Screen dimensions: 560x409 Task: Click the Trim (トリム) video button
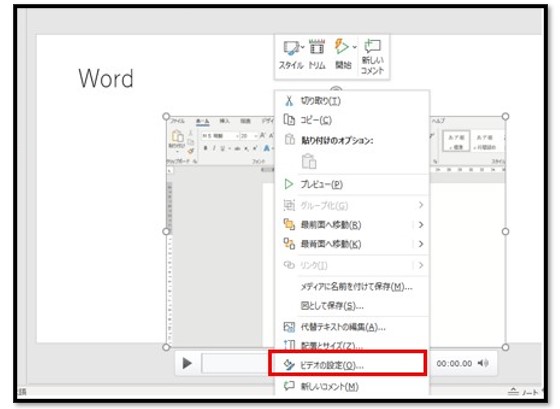pyautogui.click(x=317, y=55)
